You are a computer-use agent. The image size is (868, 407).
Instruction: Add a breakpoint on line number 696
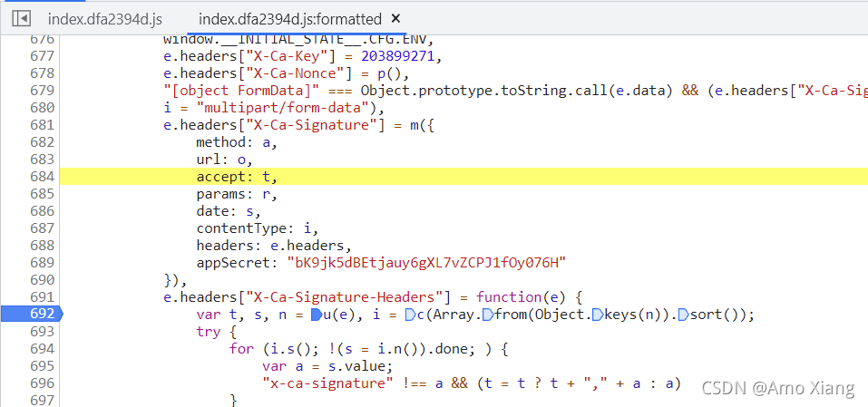(43, 383)
